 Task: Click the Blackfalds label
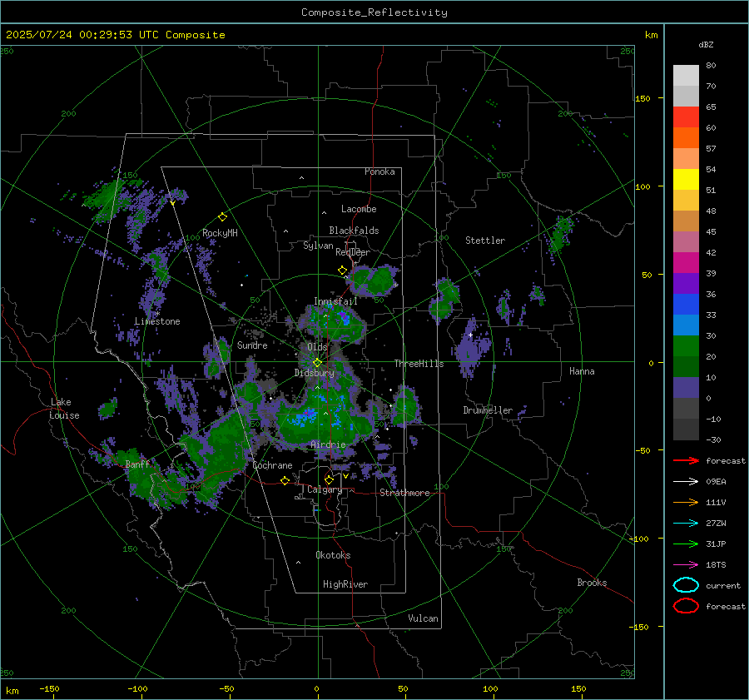[354, 231]
